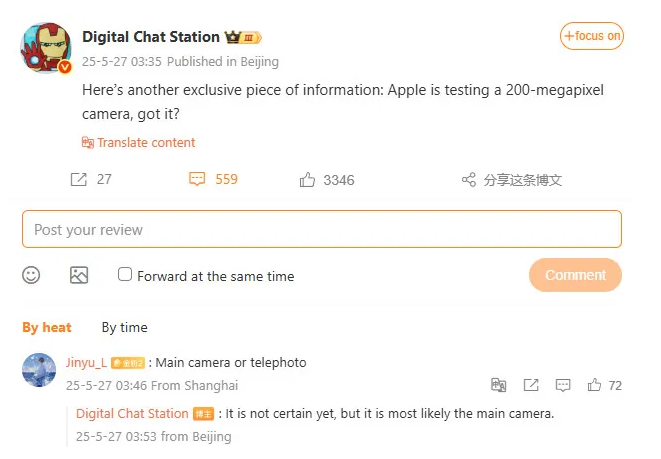The image size is (661, 459).
Task: Click into the 'Post your review' field
Action: click(321, 230)
